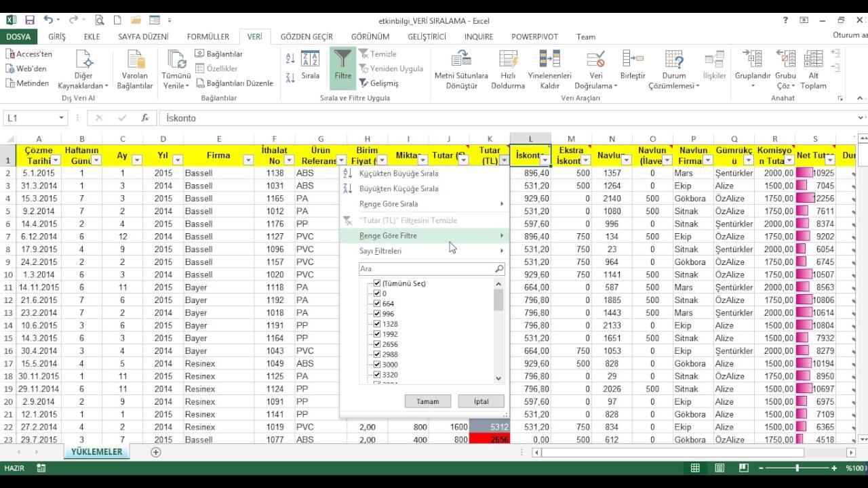The image size is (868, 488).
Task: Click the Tamam button
Action: [x=428, y=401]
